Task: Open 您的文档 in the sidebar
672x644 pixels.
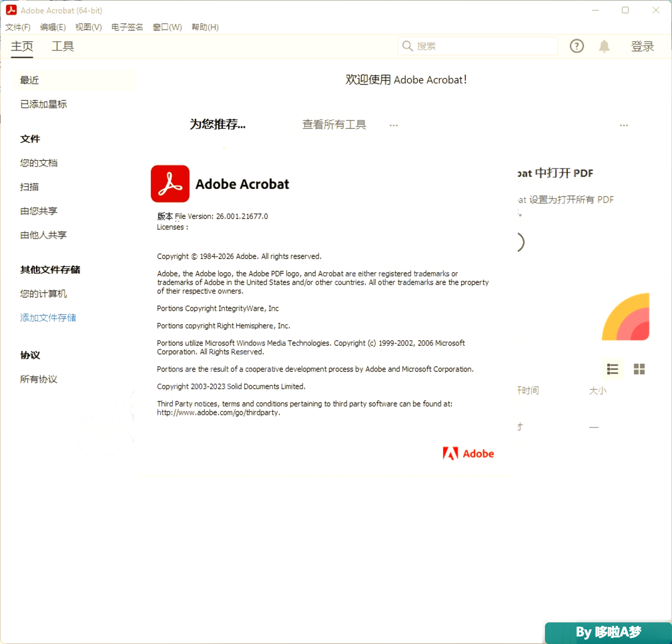Action: [39, 163]
